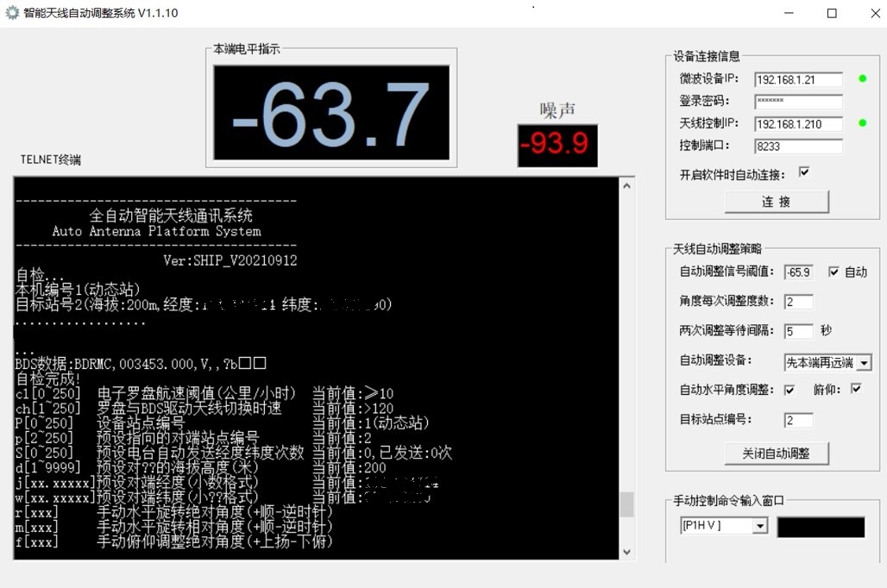This screenshot has width=887, height=588.
Task: Toggle the 自动水平角度调整 checkbox
Action: click(x=789, y=390)
